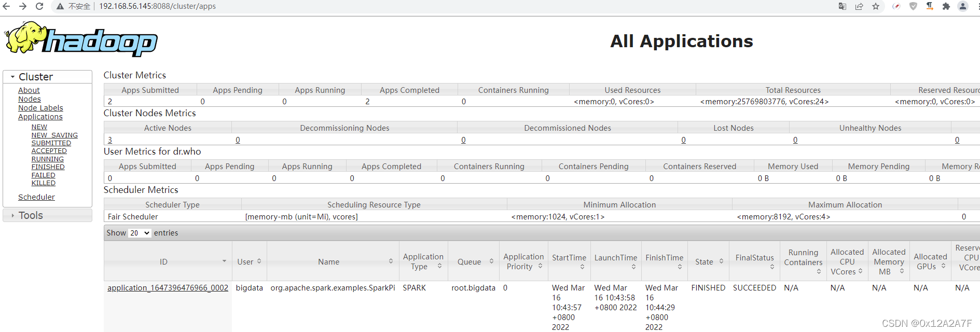
Task: Open the extensions puzzle icon
Action: (946, 6)
